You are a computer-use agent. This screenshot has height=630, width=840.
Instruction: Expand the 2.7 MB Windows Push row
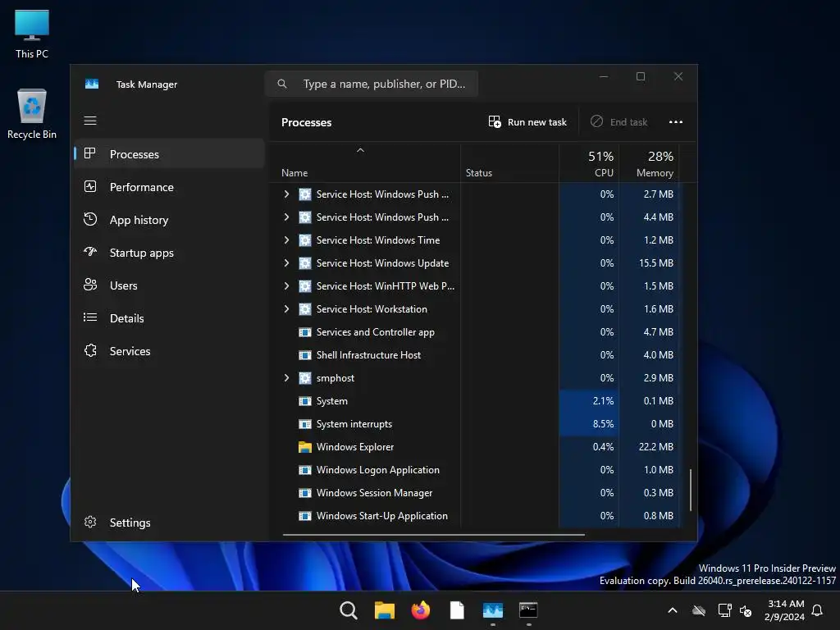pyautogui.click(x=286, y=194)
